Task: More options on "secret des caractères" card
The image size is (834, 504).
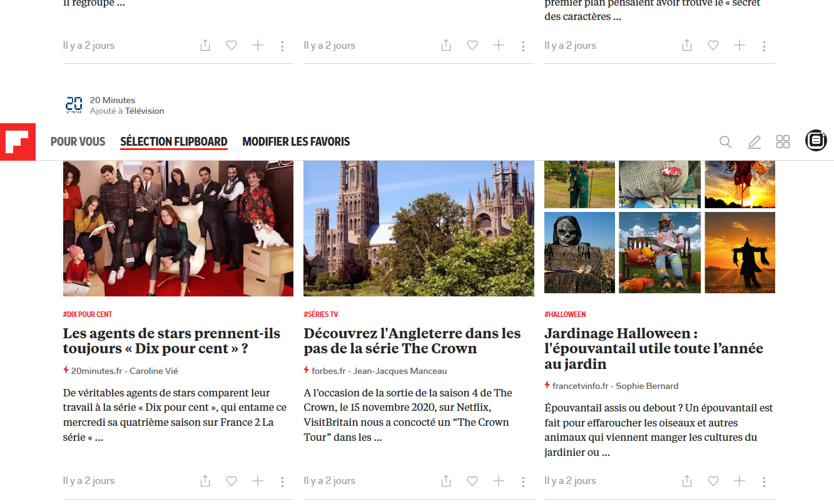Action: [764, 46]
